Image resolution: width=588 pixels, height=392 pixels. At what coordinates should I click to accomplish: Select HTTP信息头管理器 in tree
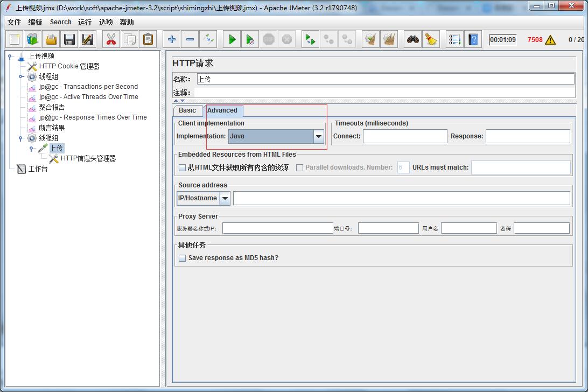[x=88, y=158]
